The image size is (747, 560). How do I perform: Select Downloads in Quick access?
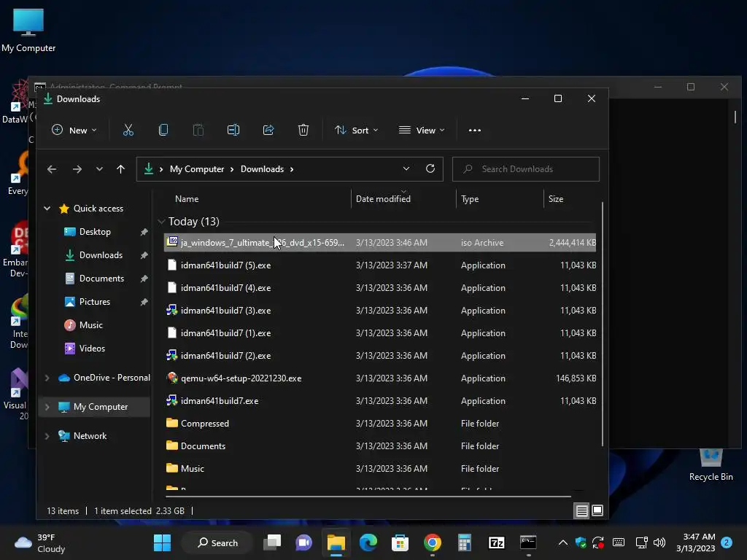[101, 255]
